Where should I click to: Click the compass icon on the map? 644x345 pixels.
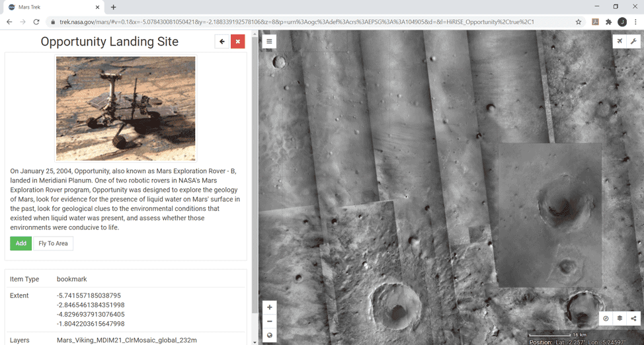[x=606, y=319]
